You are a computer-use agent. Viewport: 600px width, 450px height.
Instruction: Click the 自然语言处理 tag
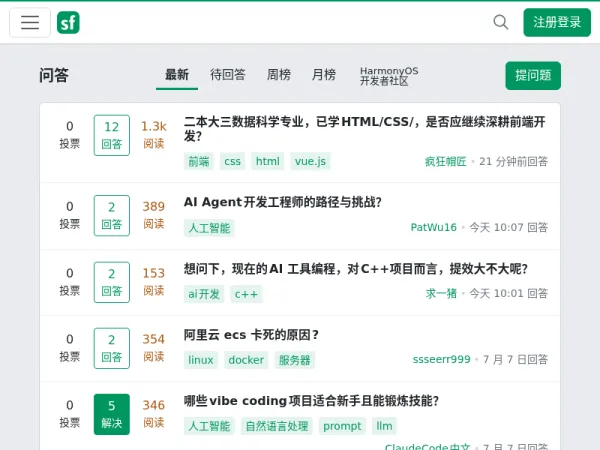[276, 426]
